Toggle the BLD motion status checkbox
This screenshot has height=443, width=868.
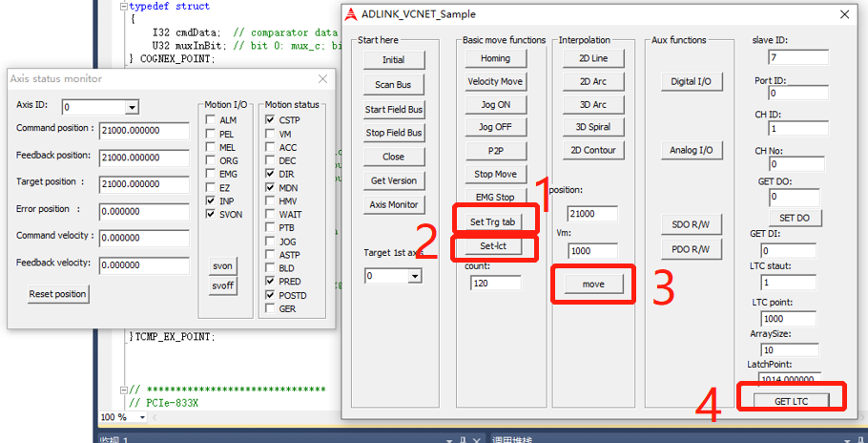(x=270, y=268)
